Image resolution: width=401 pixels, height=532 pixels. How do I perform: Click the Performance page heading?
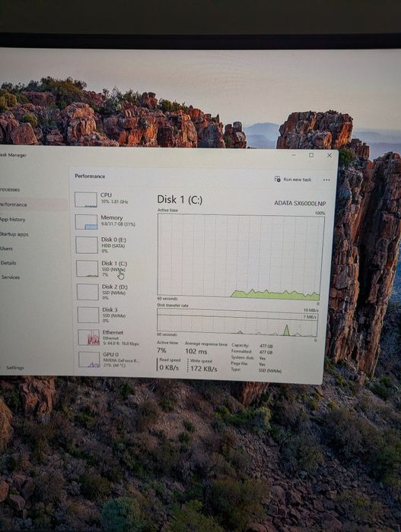tap(90, 176)
